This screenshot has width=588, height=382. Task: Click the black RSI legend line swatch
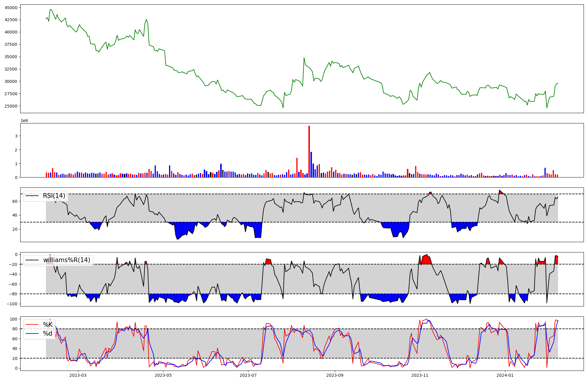[x=32, y=196]
